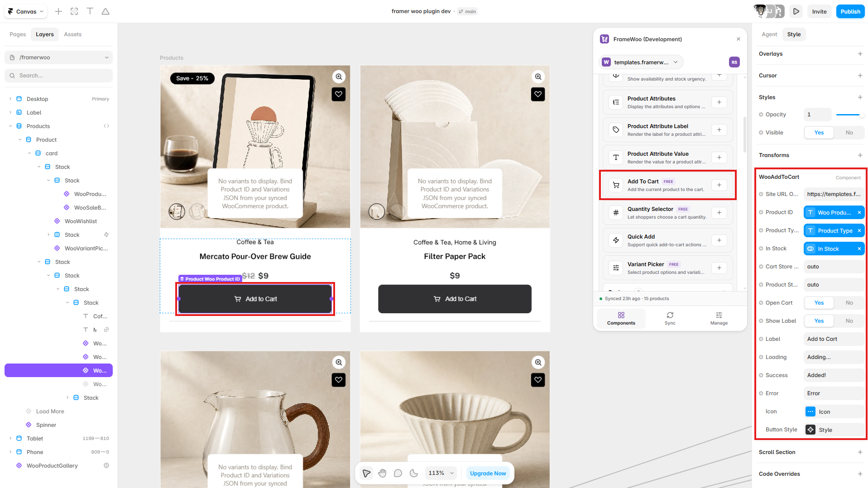This screenshot has width=868, height=488.
Task: Add Variant Picker component with plus
Action: point(719,268)
